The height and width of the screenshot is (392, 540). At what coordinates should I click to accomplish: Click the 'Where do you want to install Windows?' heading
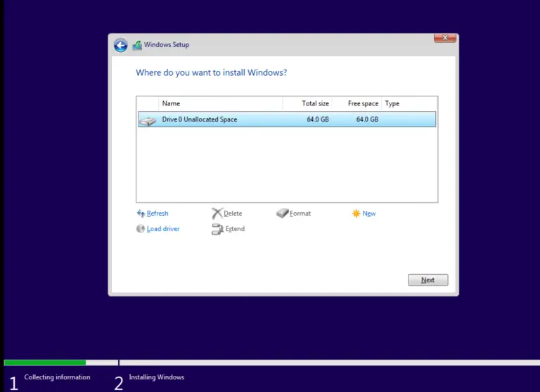click(211, 72)
